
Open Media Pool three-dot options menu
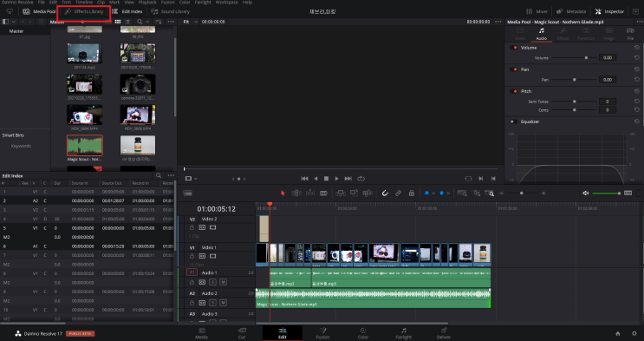171,22
